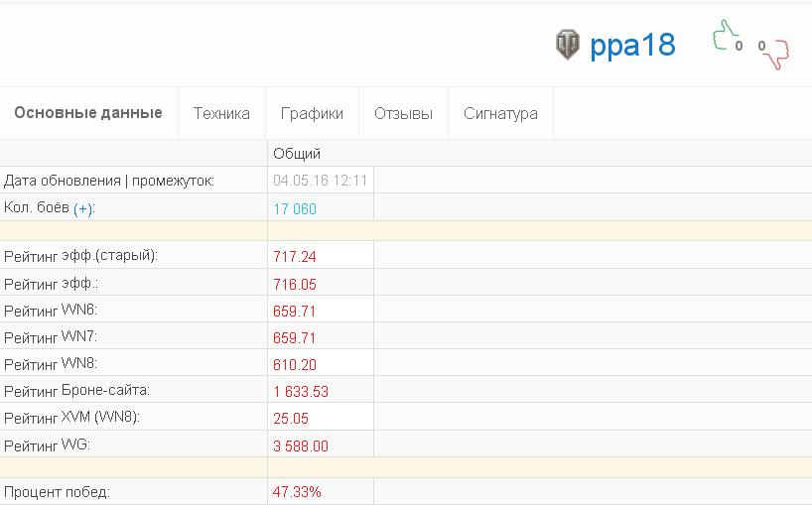Click the Рейтинг WG value 3 588.00
812x505 pixels.
[x=301, y=446]
